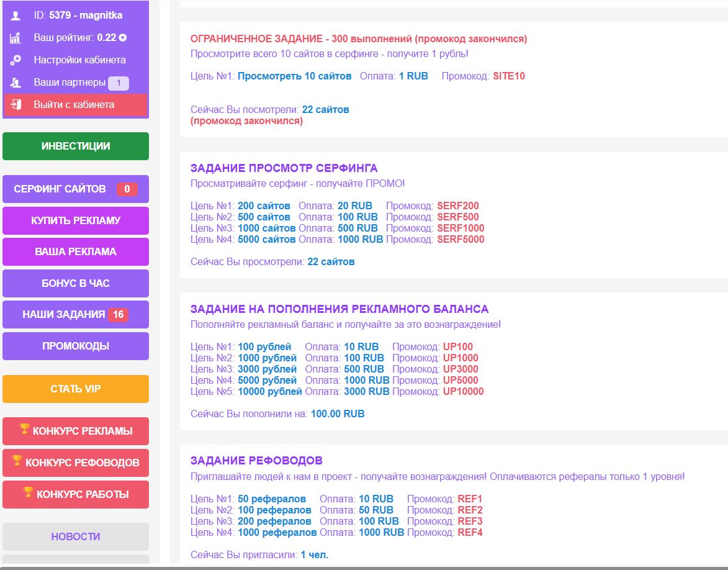Select Выйти с кабинета to log out
Screen dimensions: 728x570
click(x=76, y=104)
